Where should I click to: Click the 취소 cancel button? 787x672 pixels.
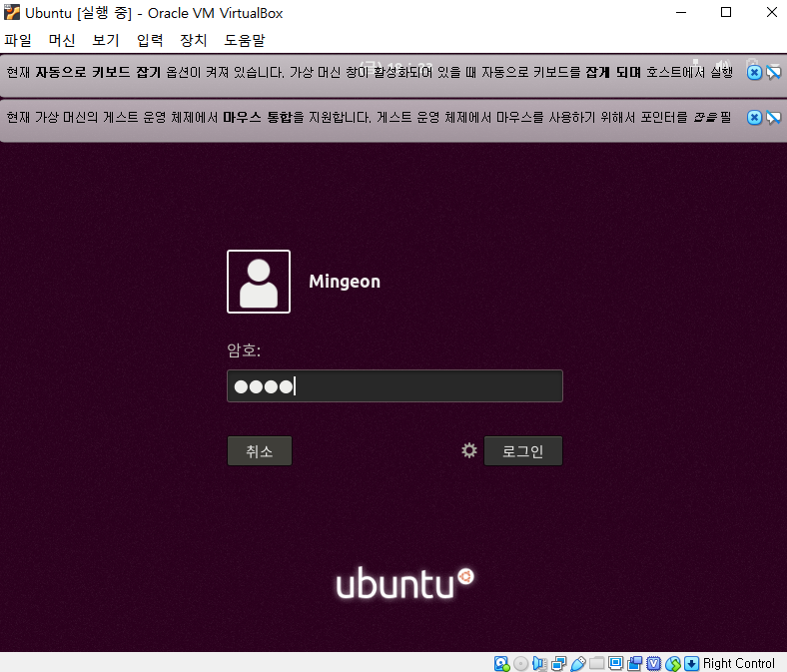pos(260,450)
